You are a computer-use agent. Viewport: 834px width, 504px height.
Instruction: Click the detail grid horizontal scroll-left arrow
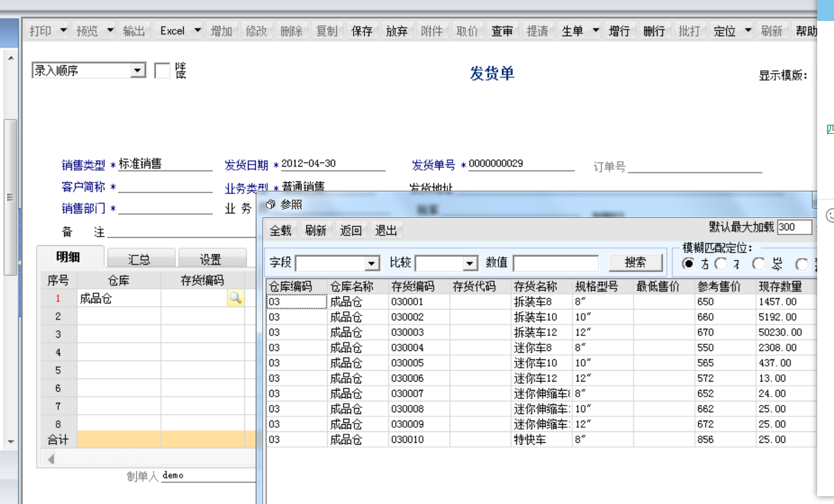click(x=51, y=459)
